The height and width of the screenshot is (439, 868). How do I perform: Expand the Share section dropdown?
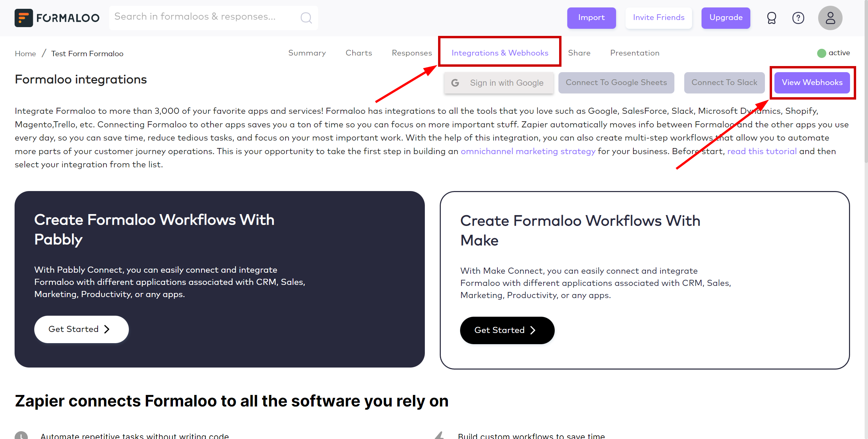tap(579, 53)
